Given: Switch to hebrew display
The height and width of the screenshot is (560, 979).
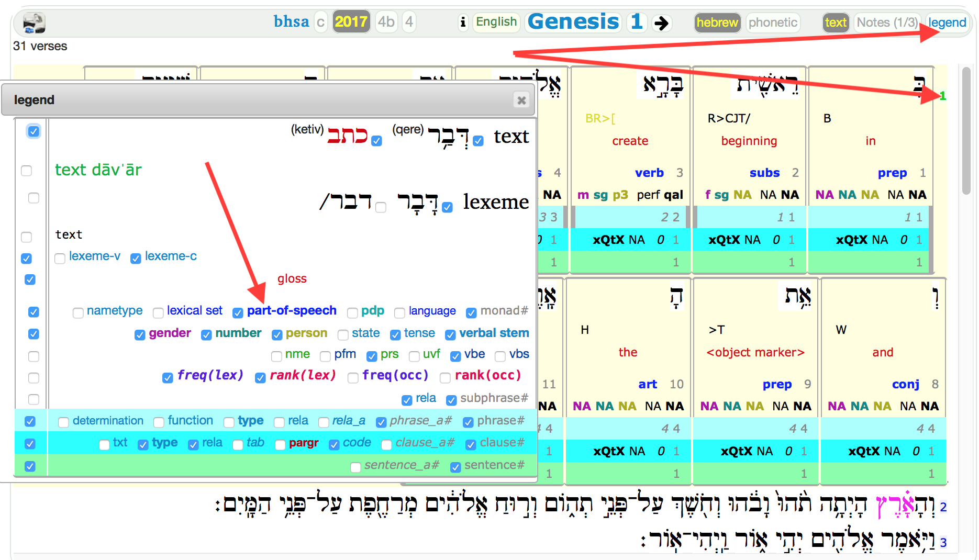Looking at the screenshot, I should click(717, 23).
